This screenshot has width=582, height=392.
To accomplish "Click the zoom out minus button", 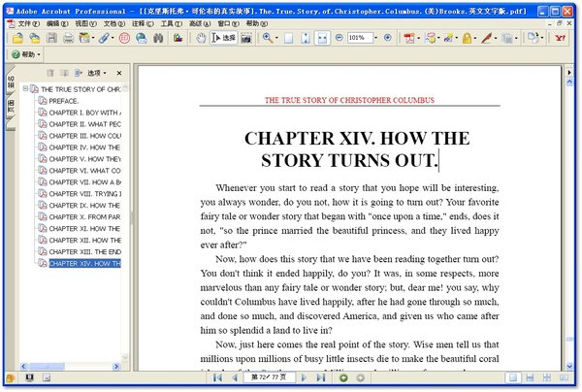I will coord(339,38).
